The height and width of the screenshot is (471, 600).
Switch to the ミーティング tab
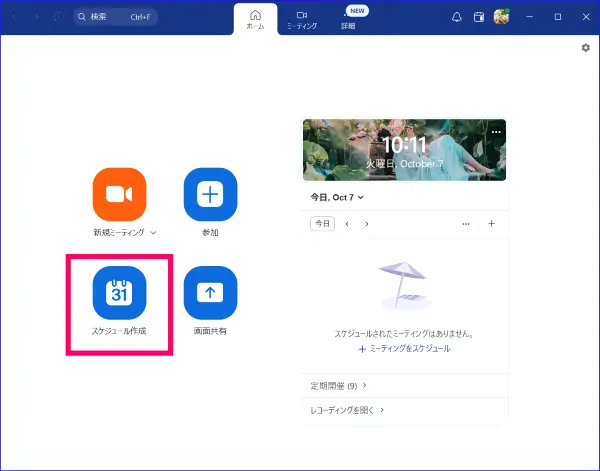click(301, 20)
